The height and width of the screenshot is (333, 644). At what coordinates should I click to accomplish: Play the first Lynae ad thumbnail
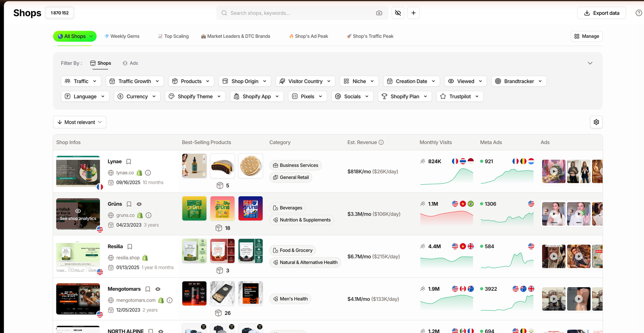[554, 171]
